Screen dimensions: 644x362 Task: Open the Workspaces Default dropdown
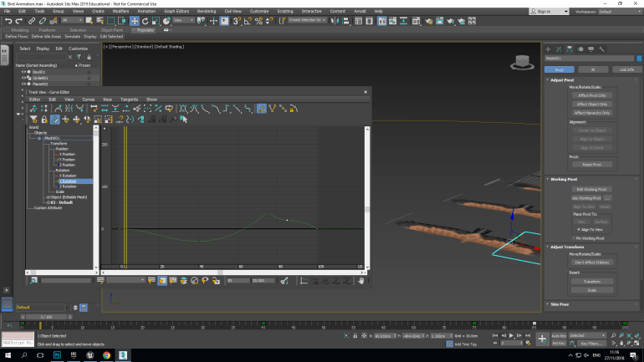[x=618, y=12]
